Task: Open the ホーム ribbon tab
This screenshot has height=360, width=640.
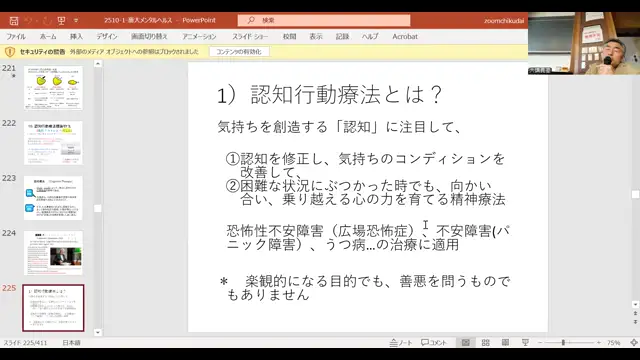Action: point(48,36)
